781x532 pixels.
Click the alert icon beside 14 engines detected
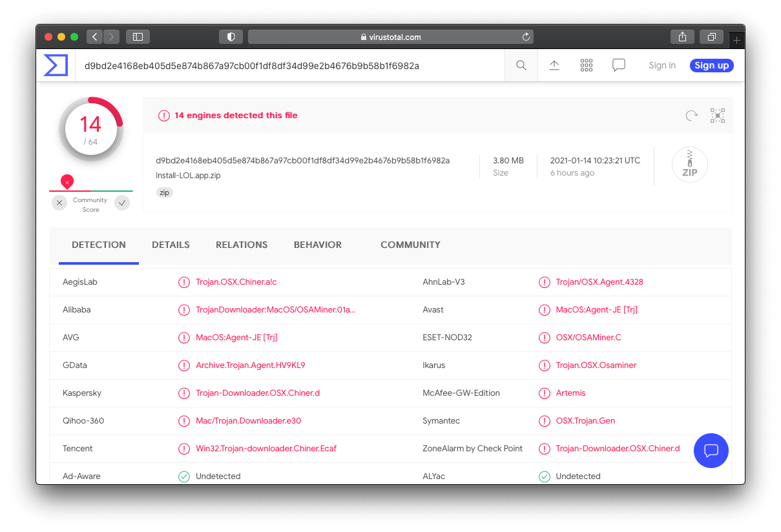pos(163,116)
